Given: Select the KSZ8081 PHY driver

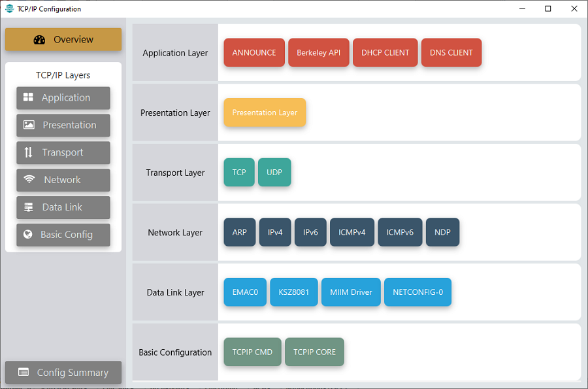Looking at the screenshot, I should point(294,292).
